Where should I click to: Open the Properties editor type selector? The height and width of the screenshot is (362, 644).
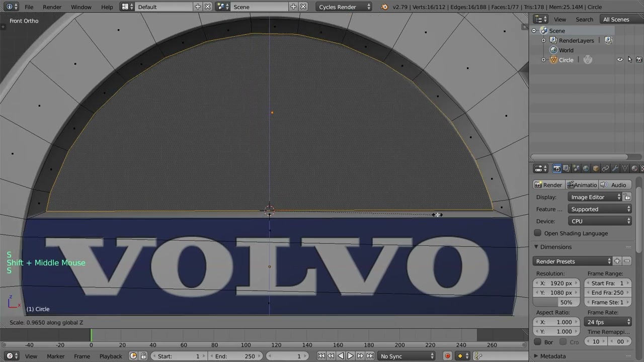coord(541,168)
